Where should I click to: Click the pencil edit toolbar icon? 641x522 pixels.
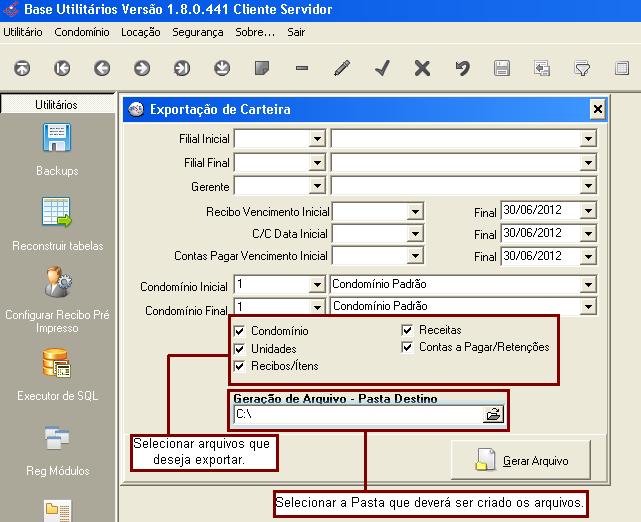(342, 68)
